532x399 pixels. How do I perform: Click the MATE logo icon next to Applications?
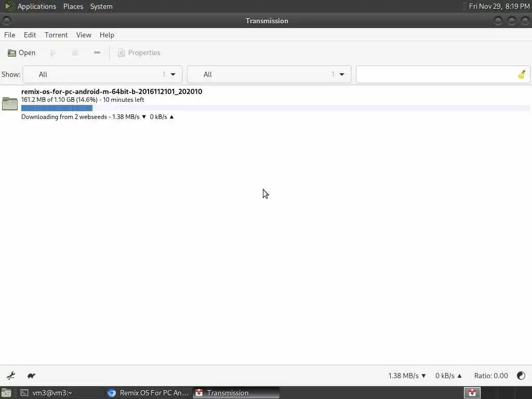[x=9, y=6]
